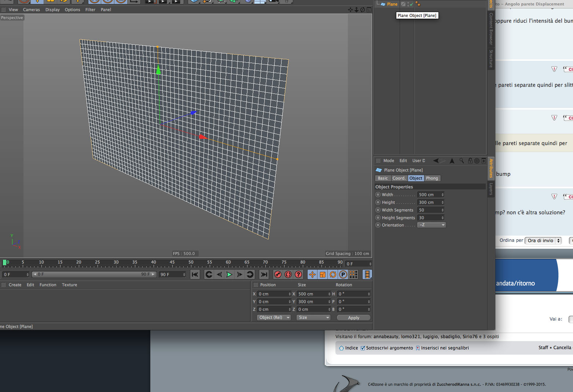The width and height of the screenshot is (573, 392).
Task: Click the record active objects key icon
Action: (x=278, y=274)
